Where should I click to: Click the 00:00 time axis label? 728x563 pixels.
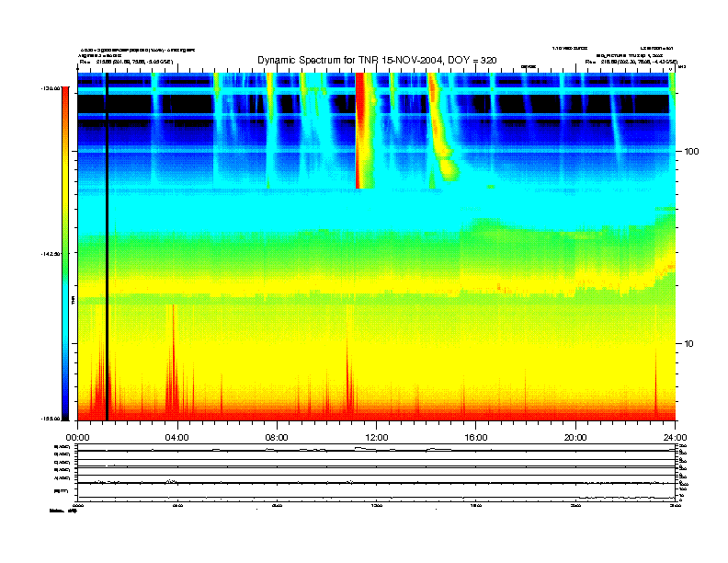pos(77,438)
